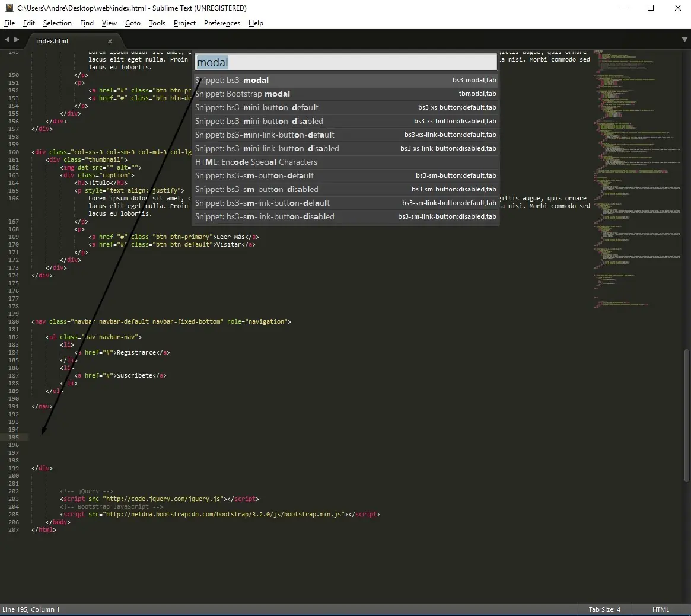
Task: Choose Snippet: bs3-modal from the palette
Action: pos(346,80)
